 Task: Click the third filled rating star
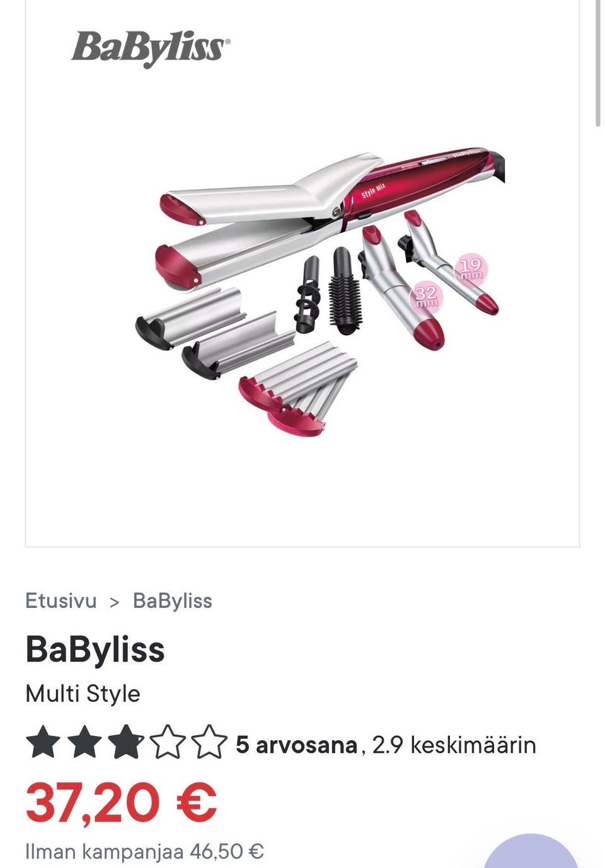pos(127,742)
